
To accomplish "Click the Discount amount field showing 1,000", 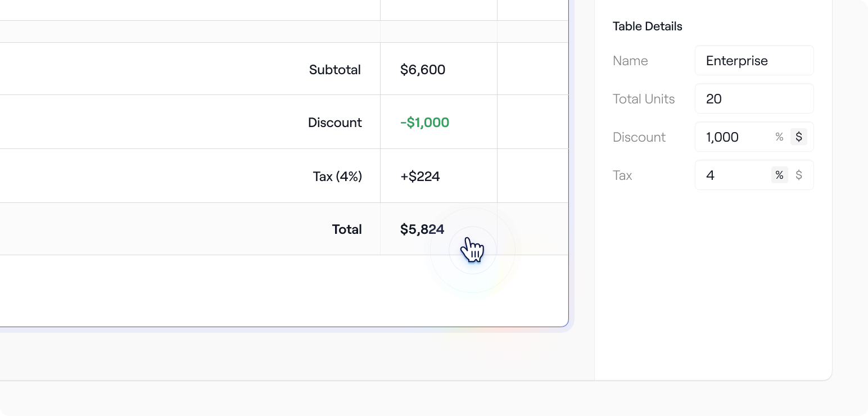I will 731,137.
